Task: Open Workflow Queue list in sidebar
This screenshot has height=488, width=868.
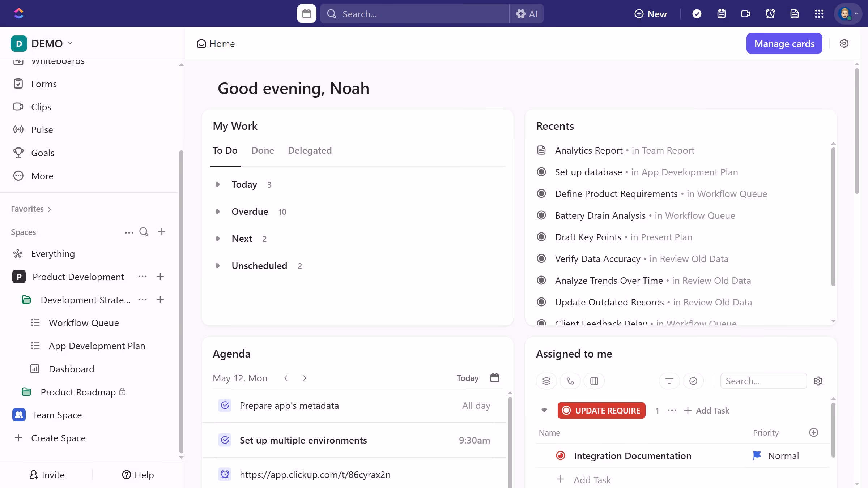Action: [84, 323]
